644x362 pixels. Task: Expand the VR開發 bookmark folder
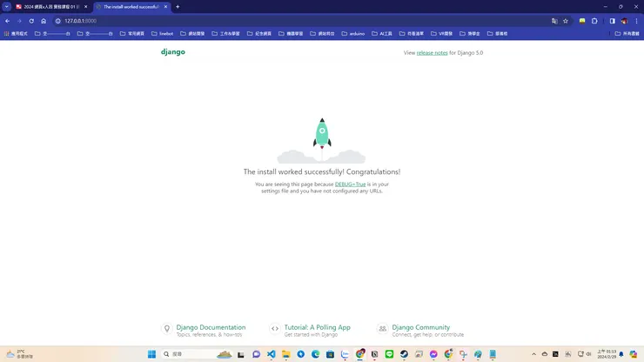click(x=441, y=34)
